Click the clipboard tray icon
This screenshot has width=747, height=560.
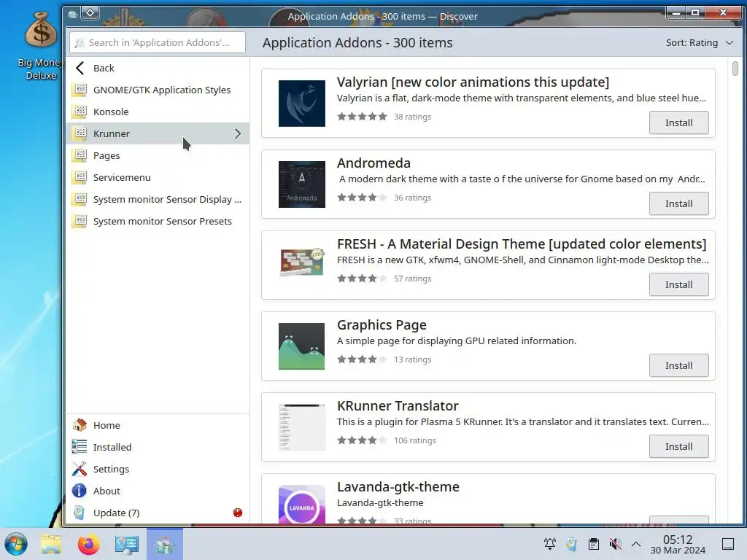[594, 544]
